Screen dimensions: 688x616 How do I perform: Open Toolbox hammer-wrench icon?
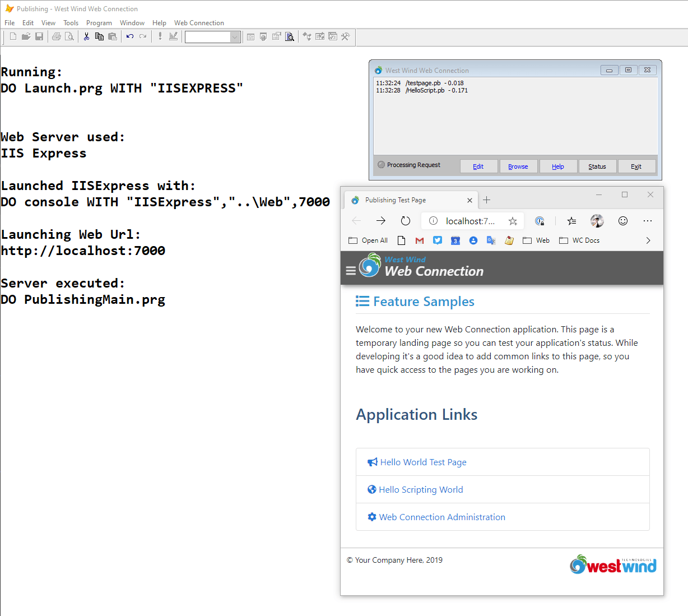pos(346,36)
